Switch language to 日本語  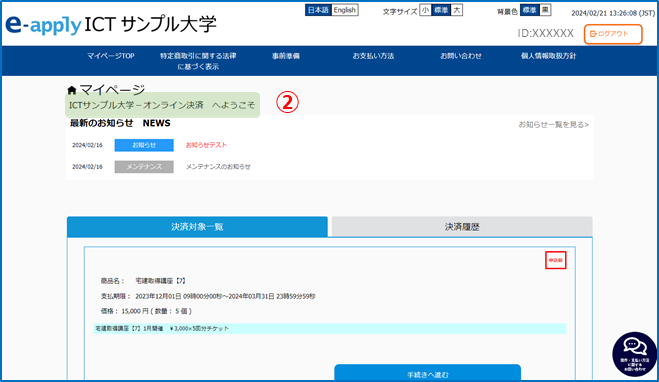[318, 10]
